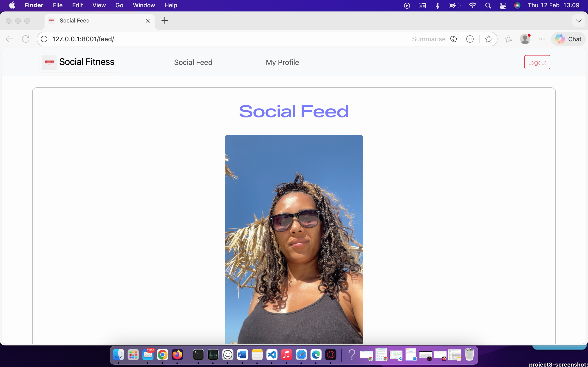Click the Social Fitness logo
Screen dimensions: 588x367
[x=78, y=62]
